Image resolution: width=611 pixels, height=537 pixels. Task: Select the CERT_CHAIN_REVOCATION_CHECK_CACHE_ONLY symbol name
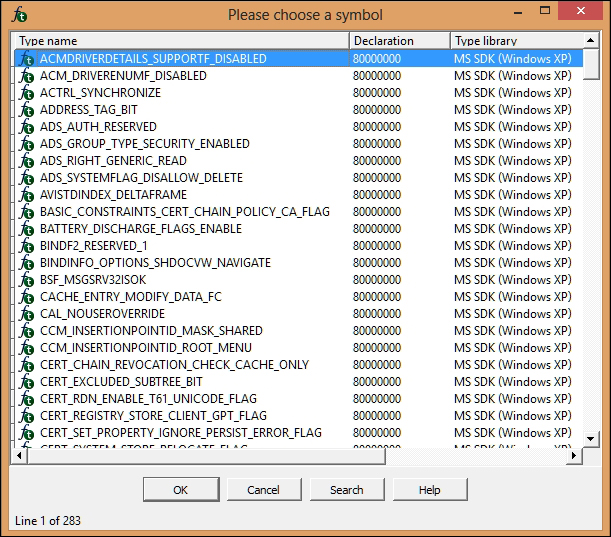[x=175, y=365]
